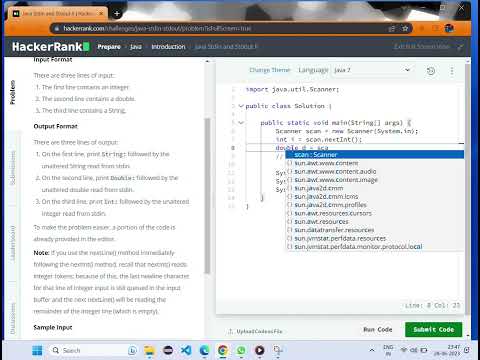Click the Line 8 Col 23 status text
Viewport: 480px width, 360px height.
coord(433,305)
